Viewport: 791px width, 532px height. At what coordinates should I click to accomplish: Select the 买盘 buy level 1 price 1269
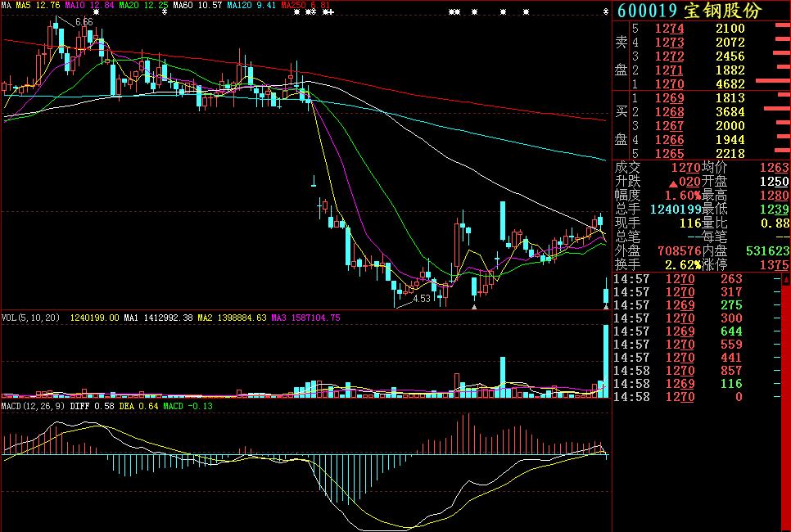click(669, 98)
